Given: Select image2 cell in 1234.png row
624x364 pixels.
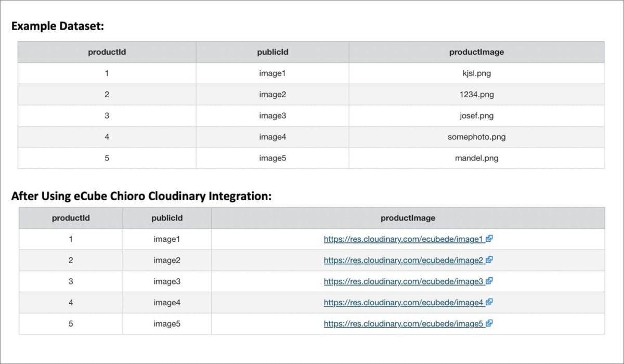Looking at the screenshot, I should pyautogui.click(x=272, y=95).
